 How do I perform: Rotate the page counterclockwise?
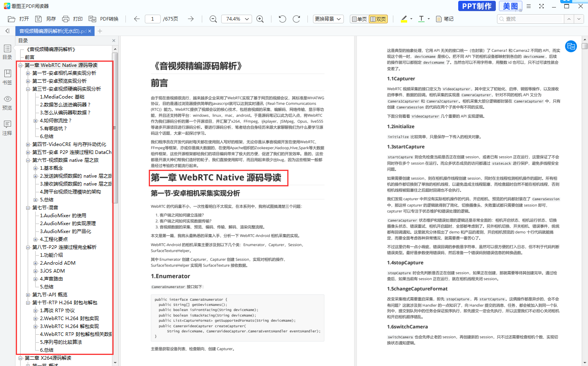click(x=282, y=19)
